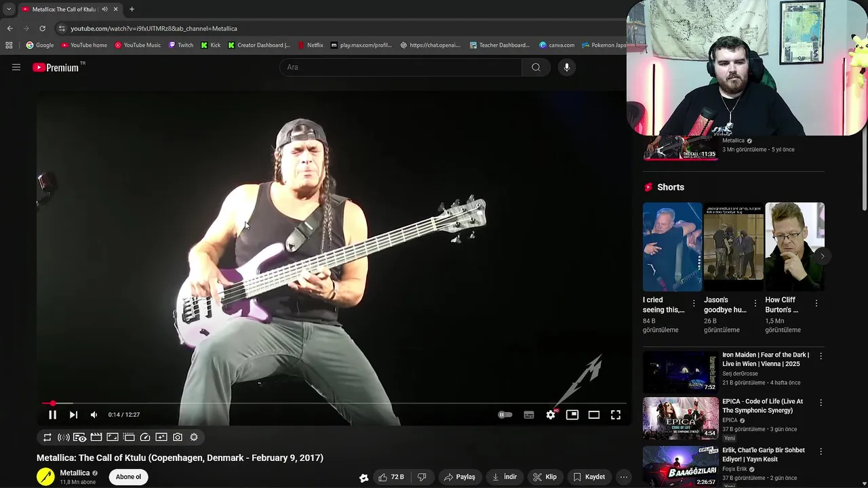Screen dimensions: 868x488
Task: Click the video filters sparkle icon
Action: (161, 438)
